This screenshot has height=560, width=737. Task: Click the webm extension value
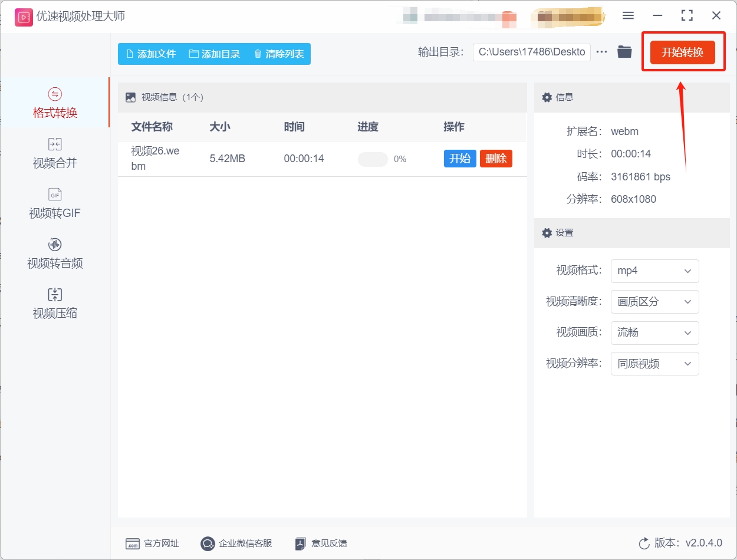pyautogui.click(x=624, y=131)
